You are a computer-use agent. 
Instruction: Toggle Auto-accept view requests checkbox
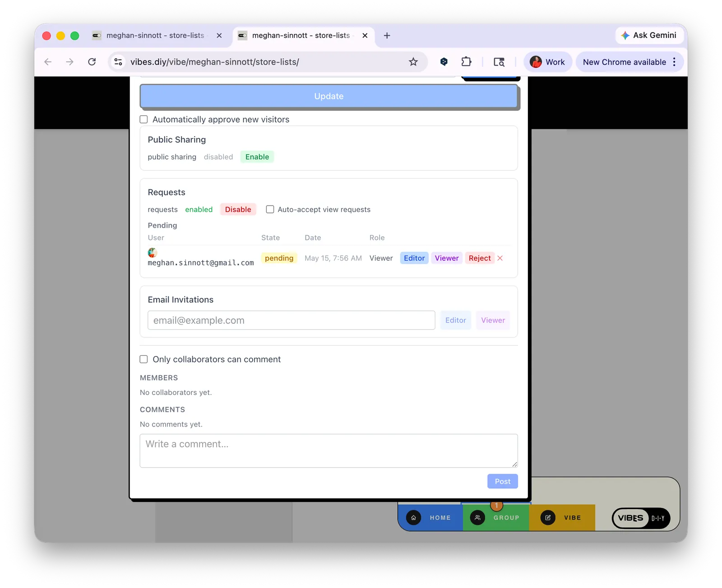click(x=270, y=209)
